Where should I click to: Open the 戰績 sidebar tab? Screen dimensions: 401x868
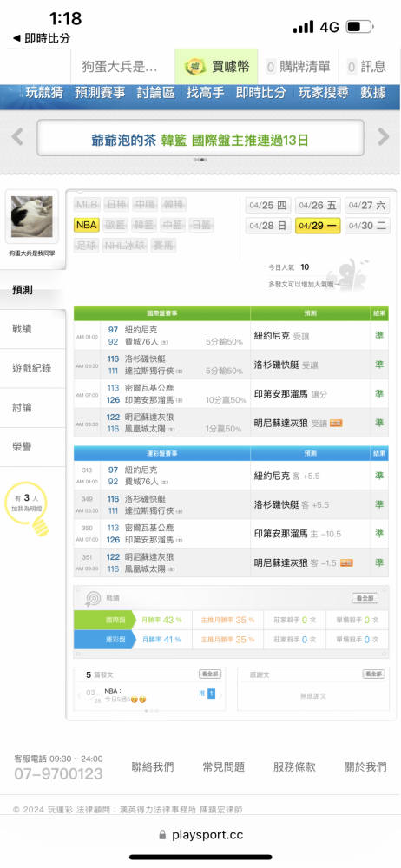33,329
